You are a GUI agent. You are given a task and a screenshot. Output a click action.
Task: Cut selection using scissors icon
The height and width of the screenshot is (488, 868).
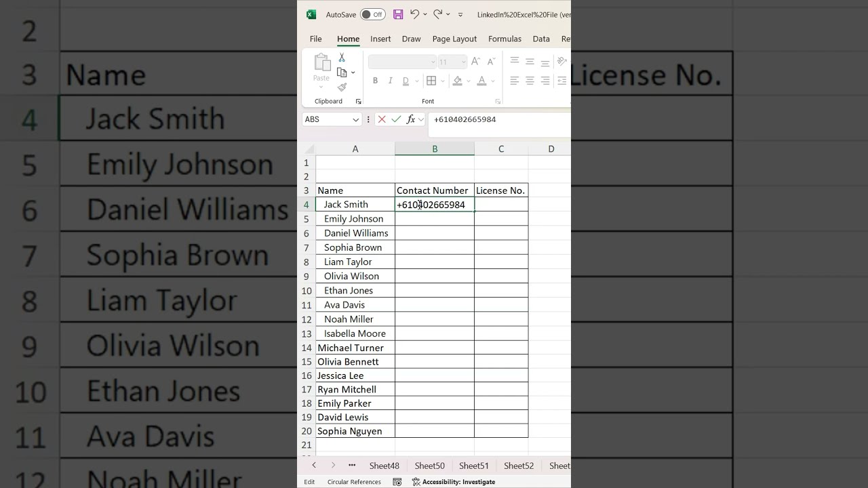(x=342, y=58)
